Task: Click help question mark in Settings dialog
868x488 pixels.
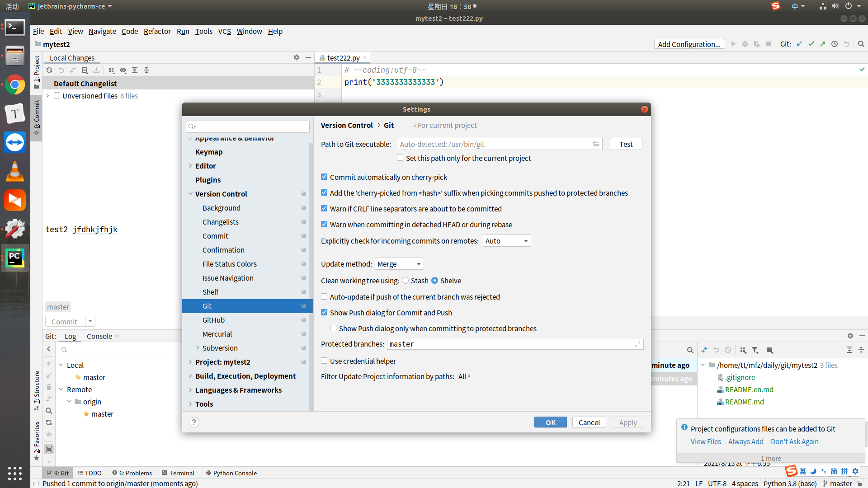Action: pyautogui.click(x=194, y=422)
